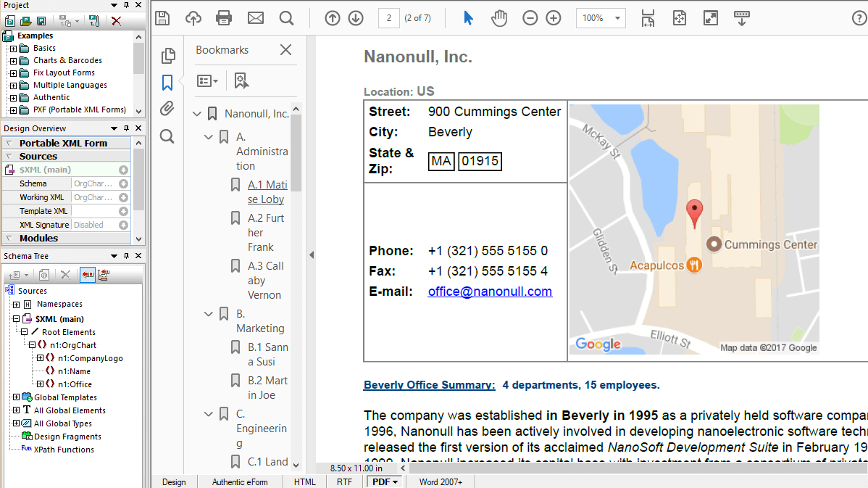The width and height of the screenshot is (868, 488).
Task: Open the attachments paperclip panel
Action: click(168, 108)
